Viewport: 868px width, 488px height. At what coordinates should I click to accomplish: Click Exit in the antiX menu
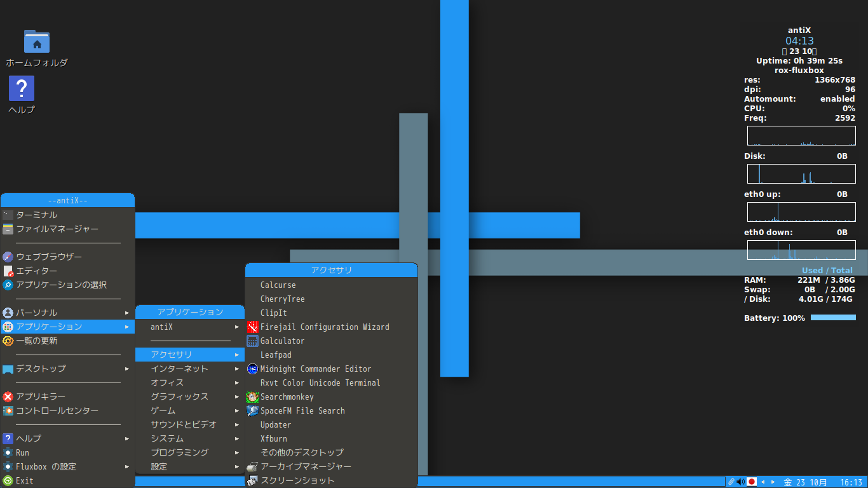pyautogui.click(x=67, y=480)
